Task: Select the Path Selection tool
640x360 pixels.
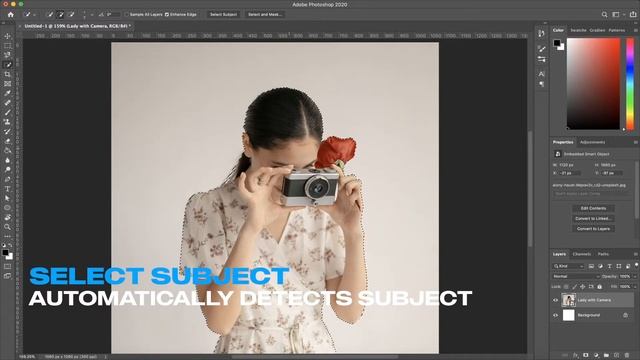Action: 7,198
